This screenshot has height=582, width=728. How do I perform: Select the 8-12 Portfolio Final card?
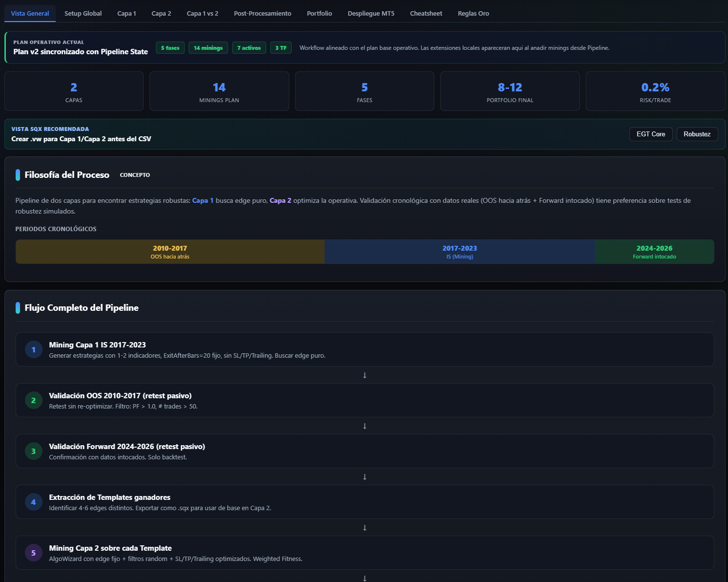coord(510,91)
